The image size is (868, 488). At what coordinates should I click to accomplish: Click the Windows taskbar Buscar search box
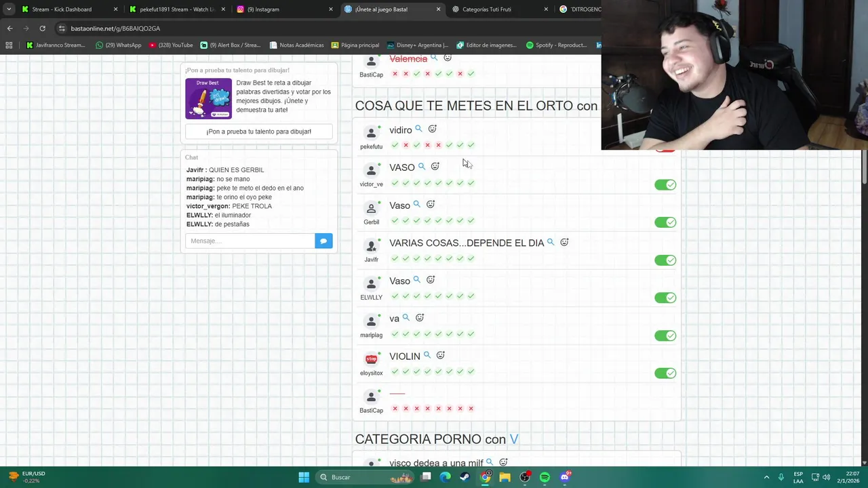coord(366,477)
